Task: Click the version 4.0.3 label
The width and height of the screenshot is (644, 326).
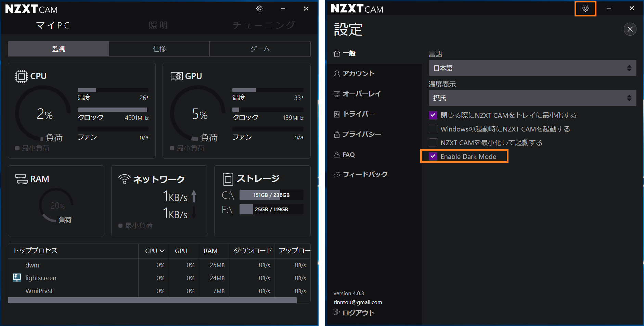Action: pyautogui.click(x=349, y=293)
